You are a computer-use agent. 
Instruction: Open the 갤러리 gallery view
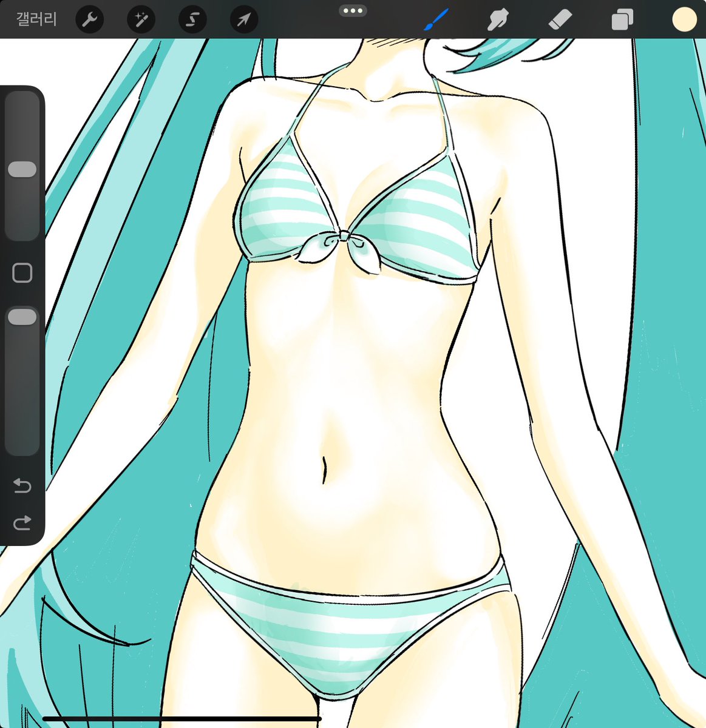(36, 19)
